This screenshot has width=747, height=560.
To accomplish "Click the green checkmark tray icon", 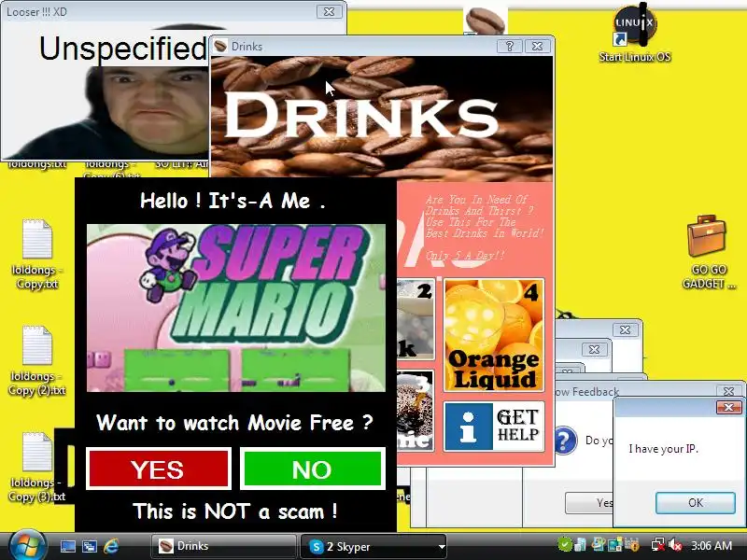I will pos(565,544).
